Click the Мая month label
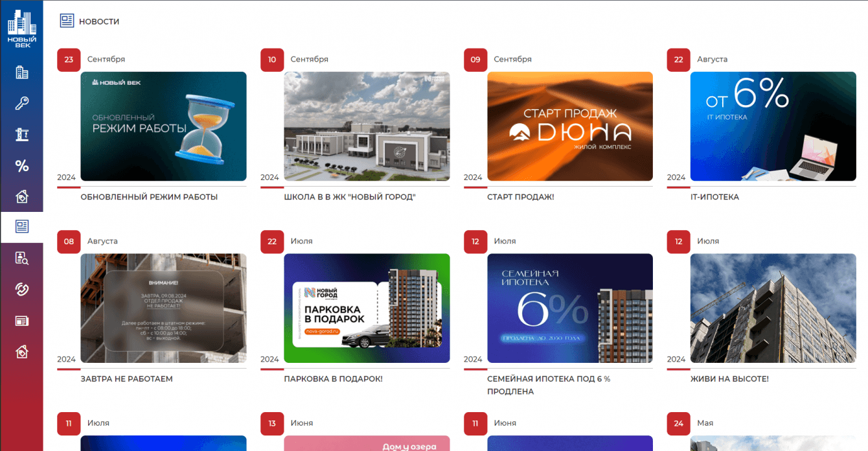Screen dimensions: 868x451 coord(705,423)
